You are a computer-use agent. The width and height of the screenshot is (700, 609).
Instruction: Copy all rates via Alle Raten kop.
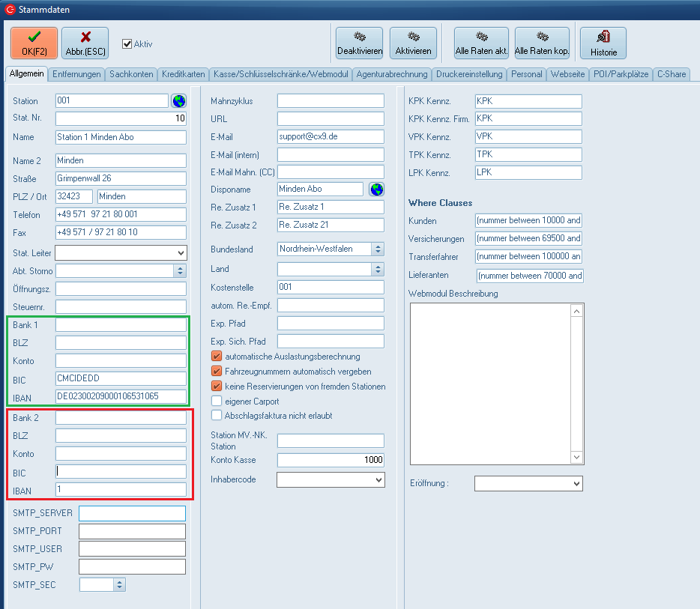pyautogui.click(x=542, y=43)
